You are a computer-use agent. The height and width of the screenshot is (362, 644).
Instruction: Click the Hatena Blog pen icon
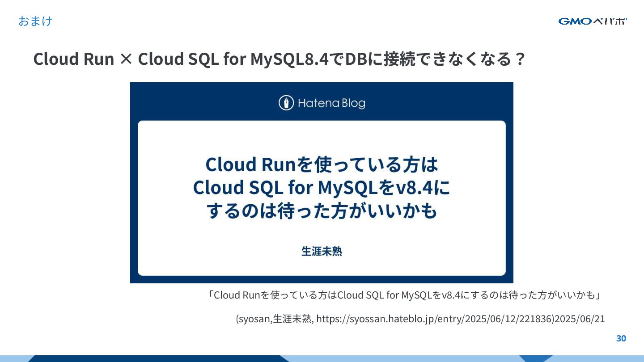coord(286,103)
